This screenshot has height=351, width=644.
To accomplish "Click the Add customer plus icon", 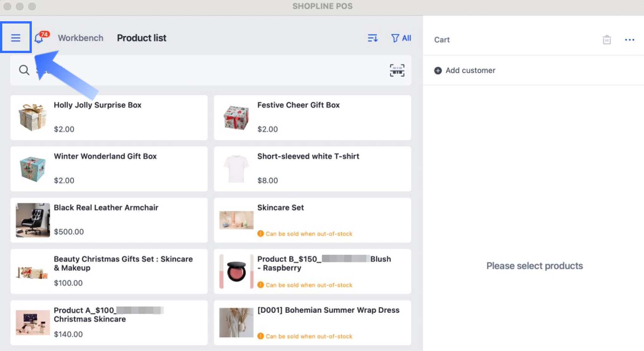I will point(438,71).
